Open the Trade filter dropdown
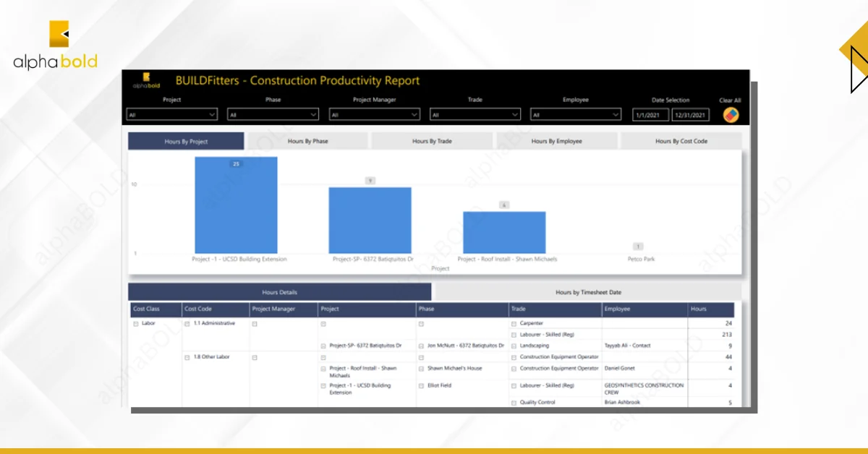 click(475, 114)
